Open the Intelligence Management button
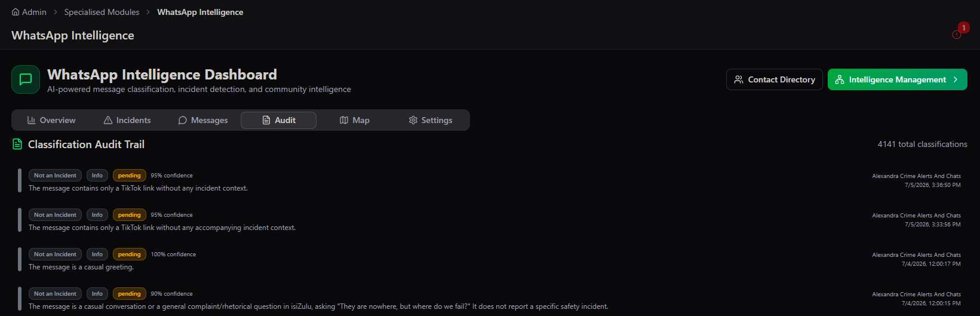This screenshot has height=316, width=980. [898, 79]
